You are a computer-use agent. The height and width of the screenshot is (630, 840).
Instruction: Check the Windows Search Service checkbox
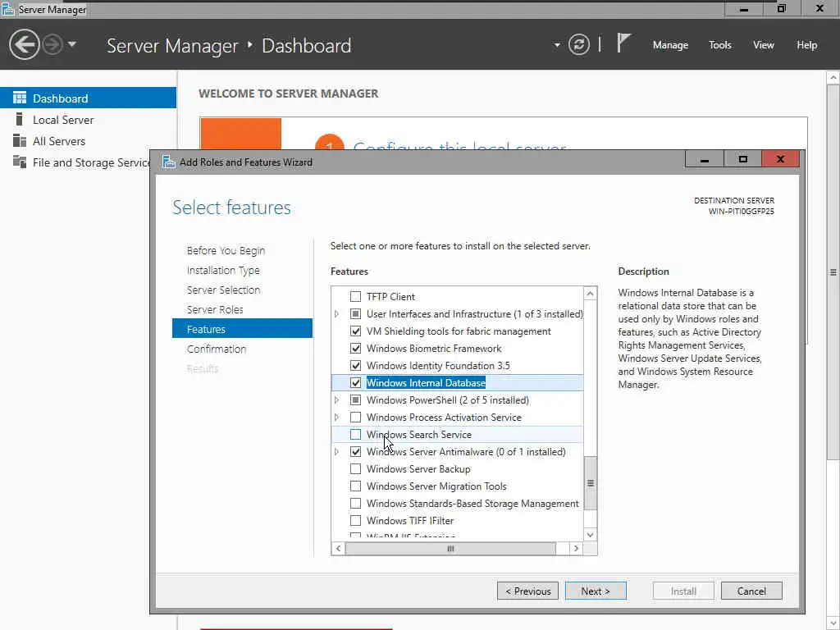(x=355, y=435)
